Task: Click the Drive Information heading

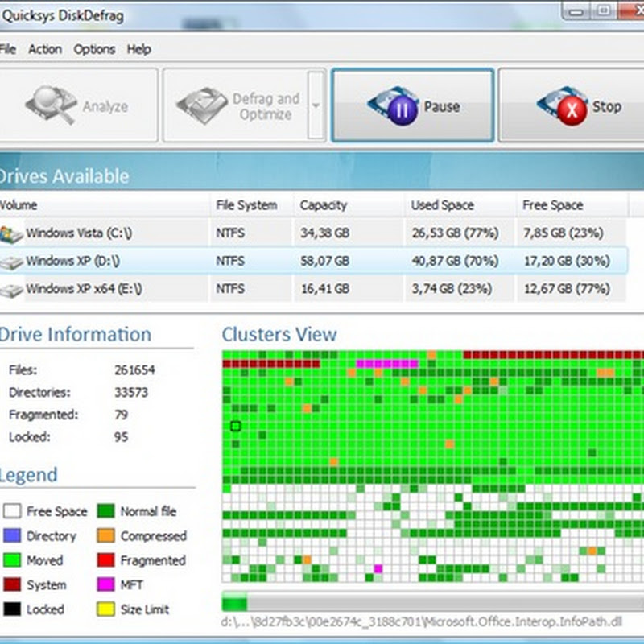Action: pyautogui.click(x=76, y=334)
